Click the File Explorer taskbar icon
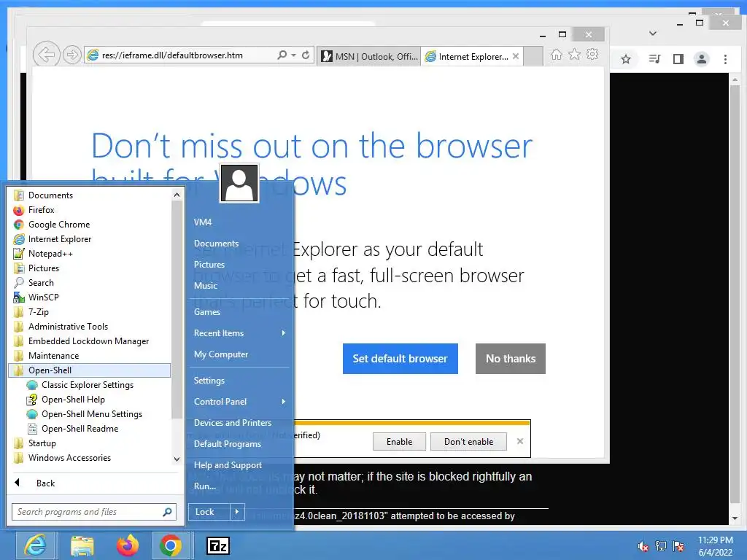Image resolution: width=747 pixels, height=560 pixels. click(x=82, y=545)
